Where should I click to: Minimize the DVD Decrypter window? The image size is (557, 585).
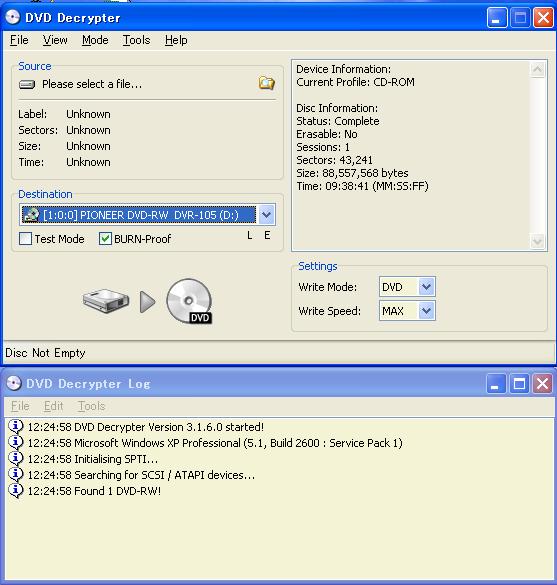(497, 18)
